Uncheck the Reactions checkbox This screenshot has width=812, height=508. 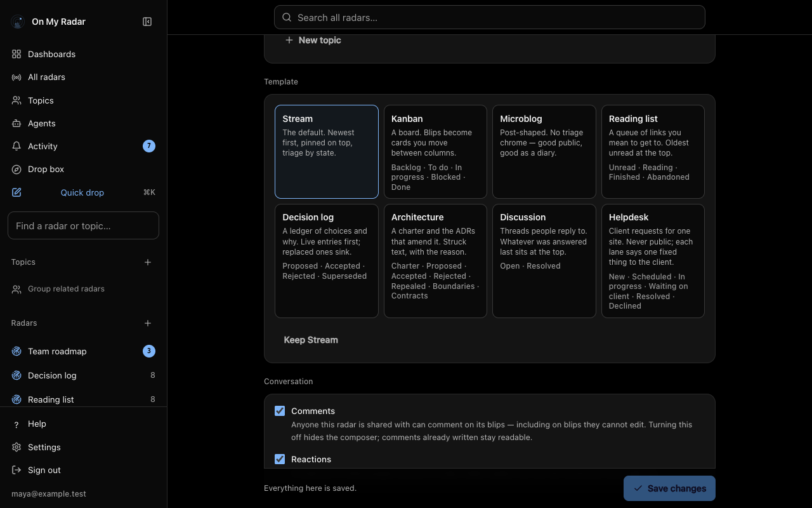280,459
